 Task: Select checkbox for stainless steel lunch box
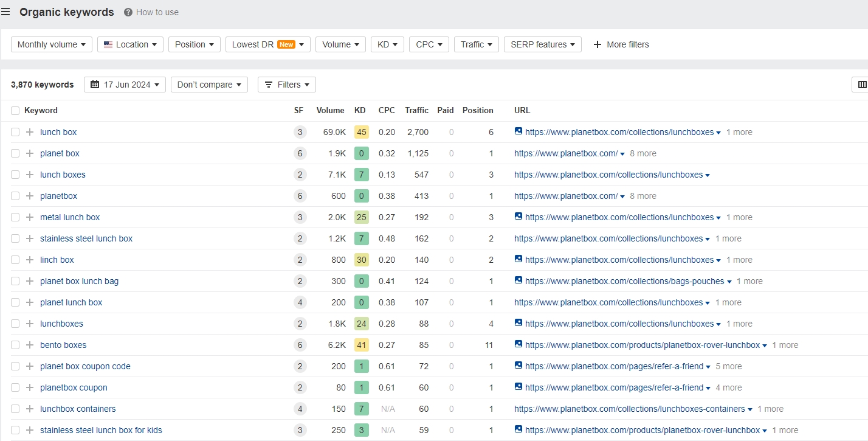coord(15,238)
